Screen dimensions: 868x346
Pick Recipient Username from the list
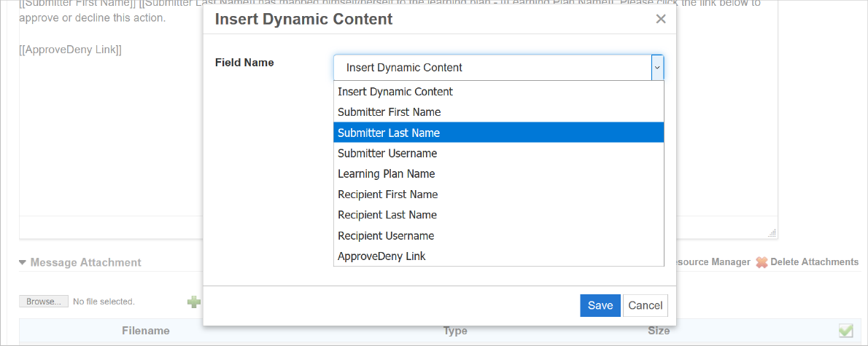386,235
